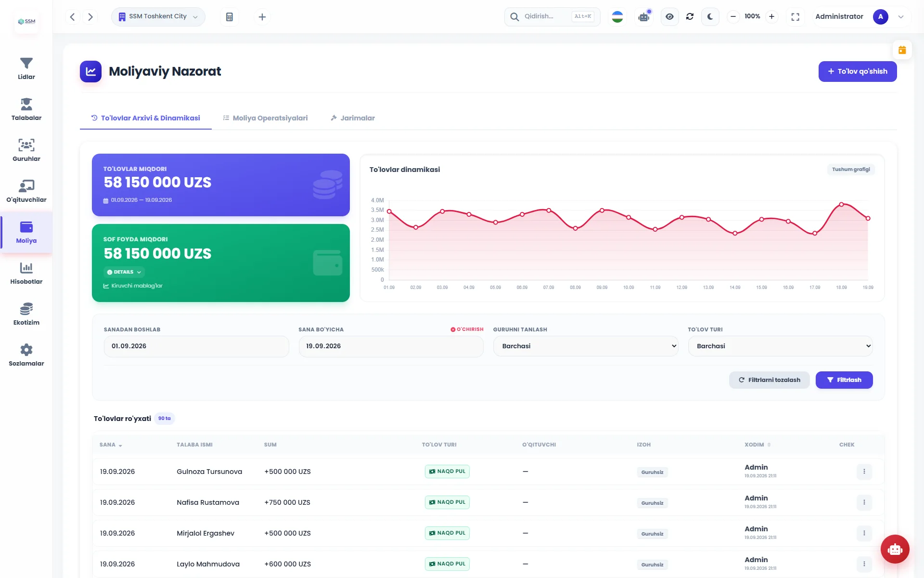Open the Guruhni tanlash Barchasi dropdown
924x578 pixels.
(x=586, y=346)
